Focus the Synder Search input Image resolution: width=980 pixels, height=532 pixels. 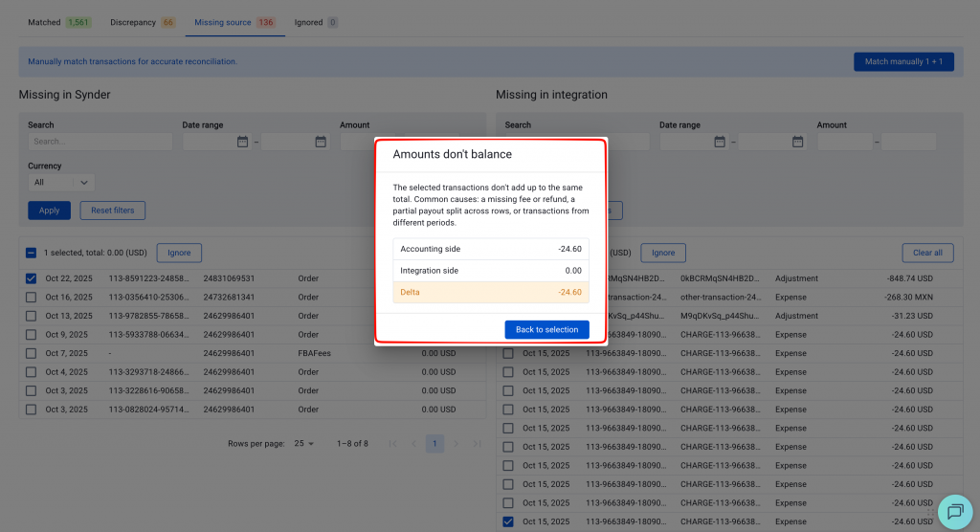(100, 142)
